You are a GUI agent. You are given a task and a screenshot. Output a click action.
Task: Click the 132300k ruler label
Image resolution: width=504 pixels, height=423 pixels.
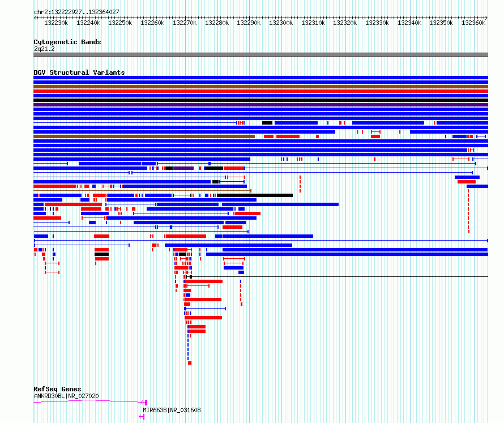(x=281, y=23)
